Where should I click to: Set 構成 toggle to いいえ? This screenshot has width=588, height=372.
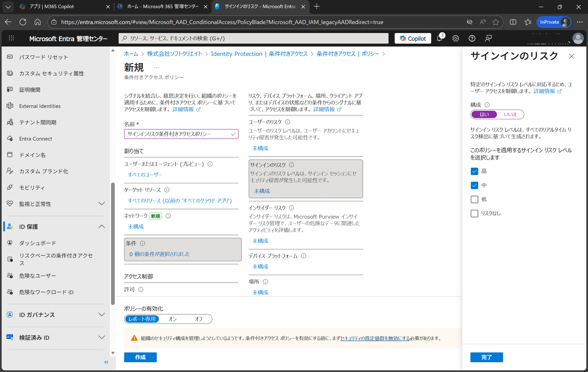[510, 114]
